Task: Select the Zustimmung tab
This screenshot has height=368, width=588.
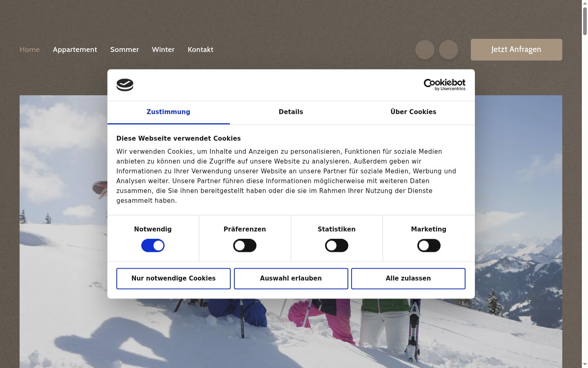Action: pos(168,112)
